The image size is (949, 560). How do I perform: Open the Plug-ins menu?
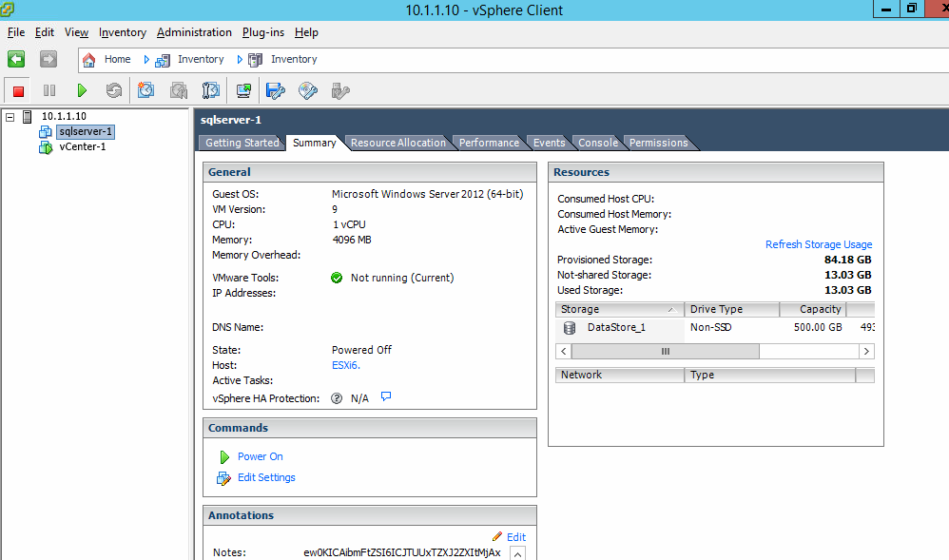263,32
